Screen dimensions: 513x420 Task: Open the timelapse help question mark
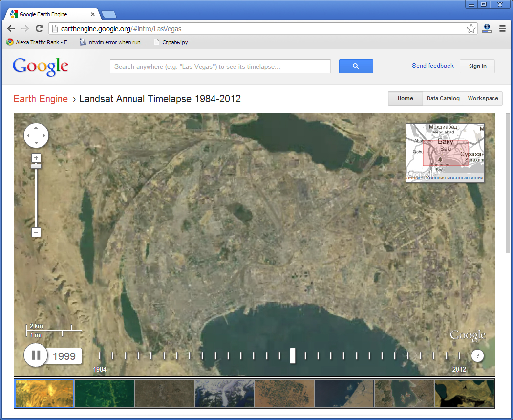coord(478,356)
